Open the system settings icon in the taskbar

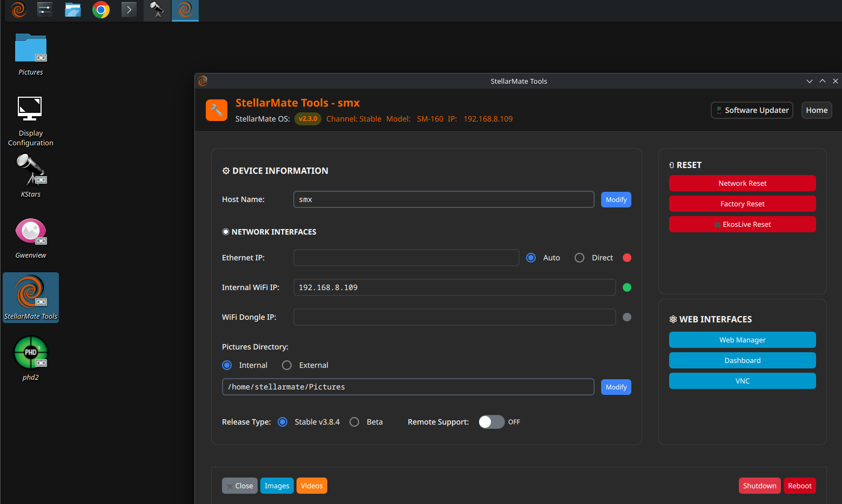45,10
